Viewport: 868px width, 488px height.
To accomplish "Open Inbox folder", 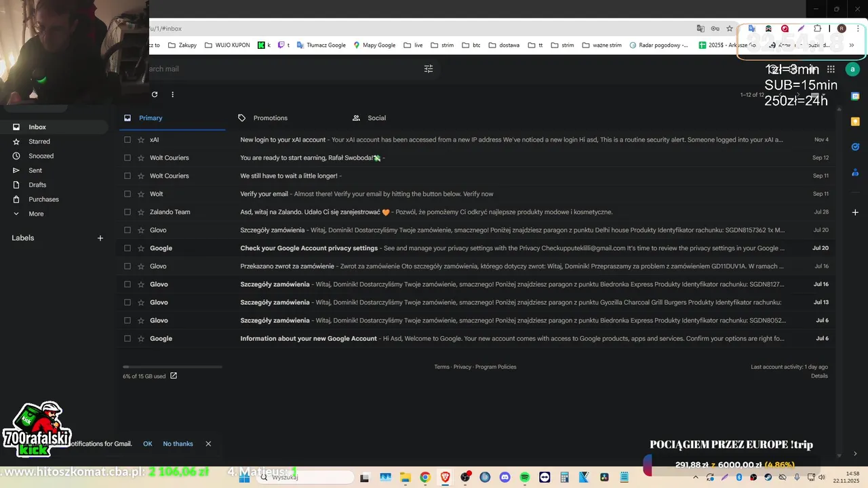I will coord(37,127).
